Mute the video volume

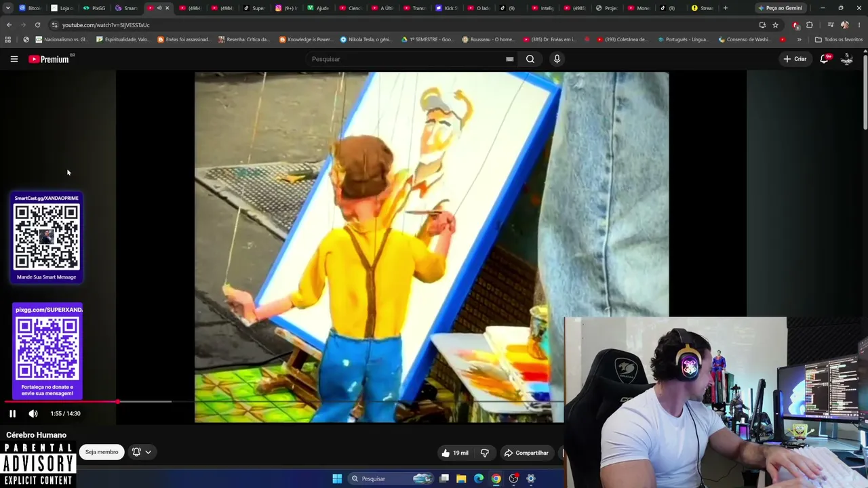click(x=33, y=413)
